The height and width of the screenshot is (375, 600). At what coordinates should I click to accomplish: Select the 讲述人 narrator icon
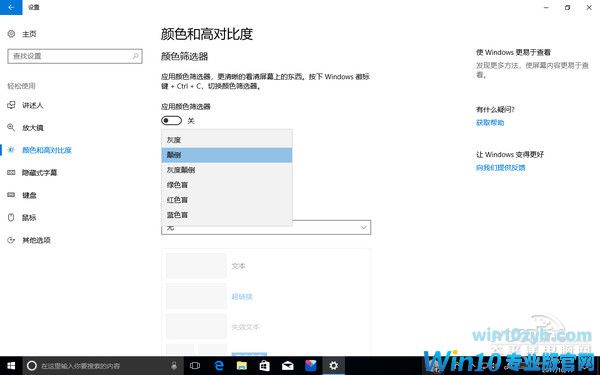11,105
